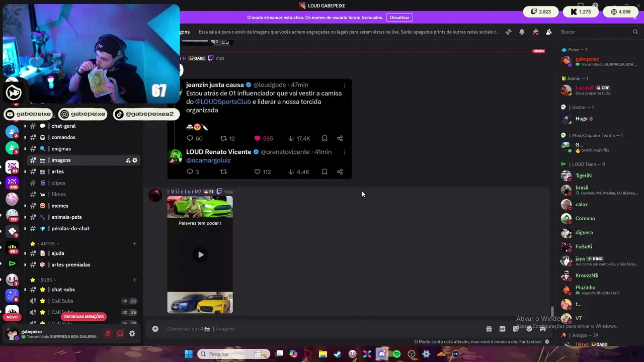Open the memes channel
644x362 pixels.
point(60,206)
